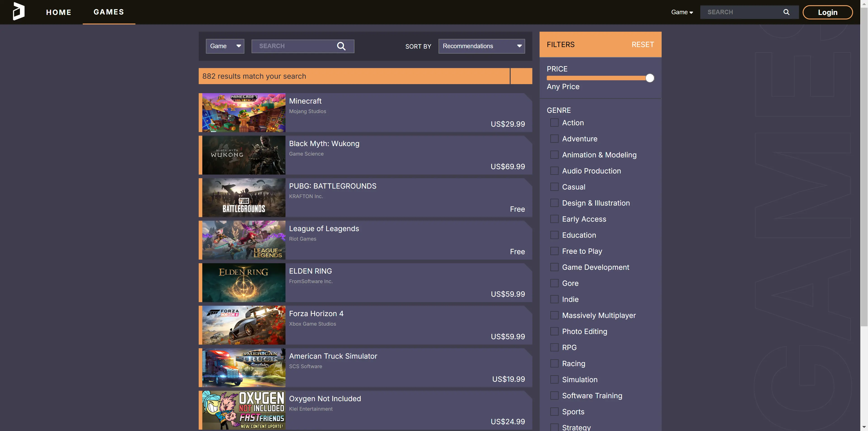
Task: Enable Software Training filter
Action: click(x=554, y=396)
